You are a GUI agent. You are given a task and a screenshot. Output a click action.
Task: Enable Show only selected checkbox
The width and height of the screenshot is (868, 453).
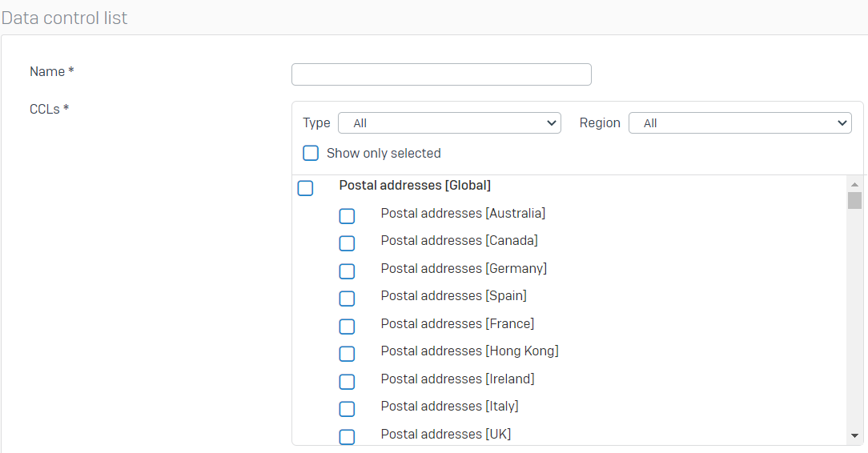[x=311, y=153]
